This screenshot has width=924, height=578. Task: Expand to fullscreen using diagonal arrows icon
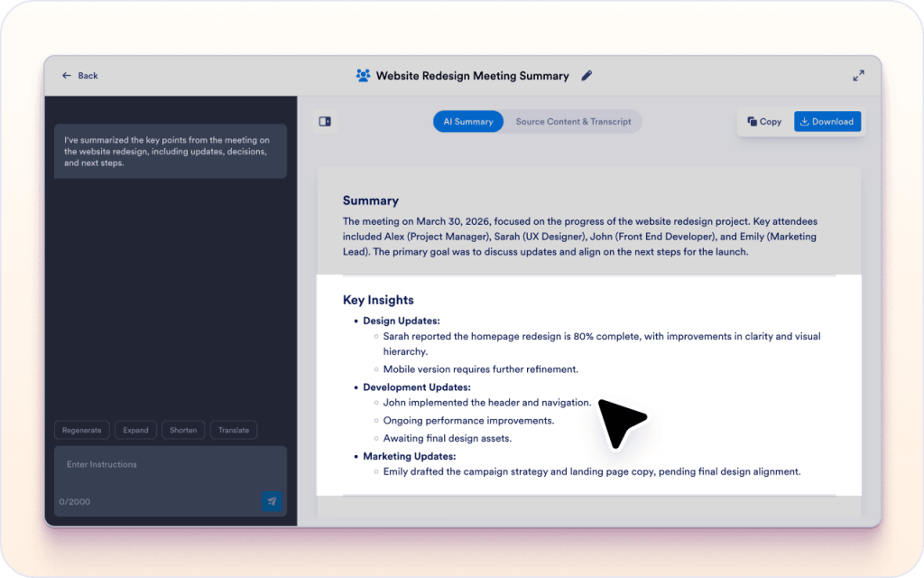pos(858,76)
